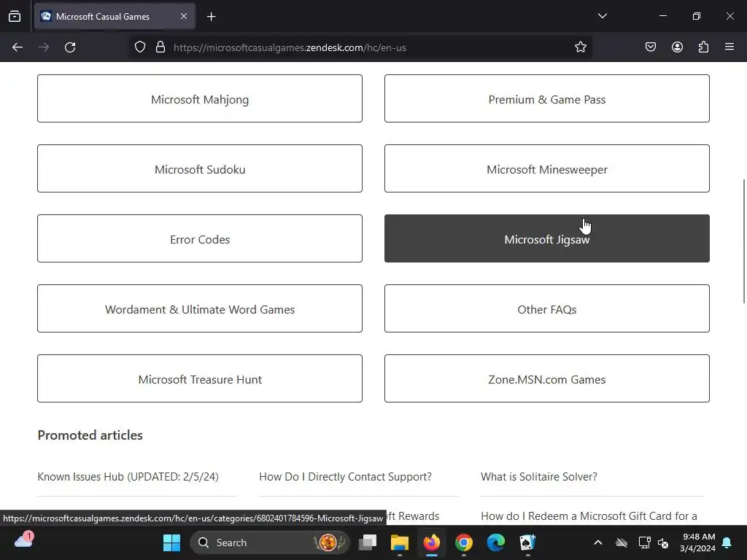Click the OneDrive cloud tray icon
747x560 pixels.
point(622,542)
